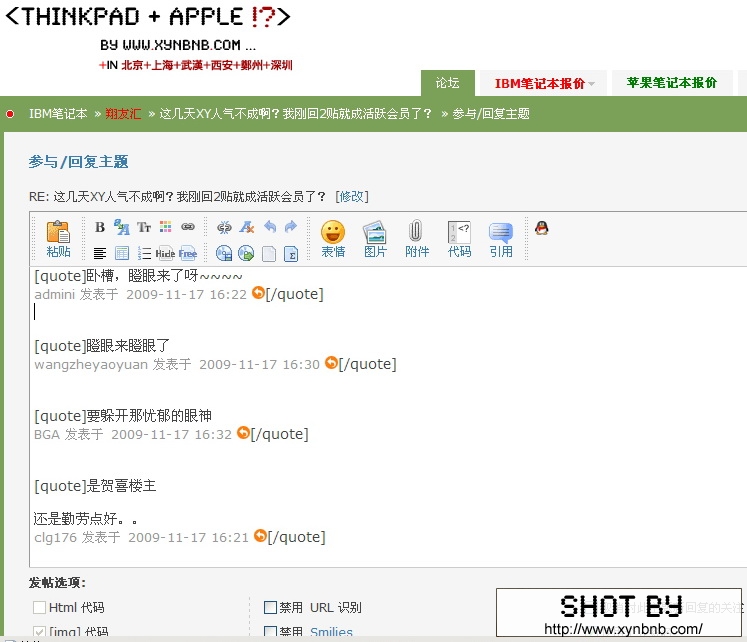Toggle bold formatting with the B icon
This screenshot has height=642, width=747.
tap(100, 227)
